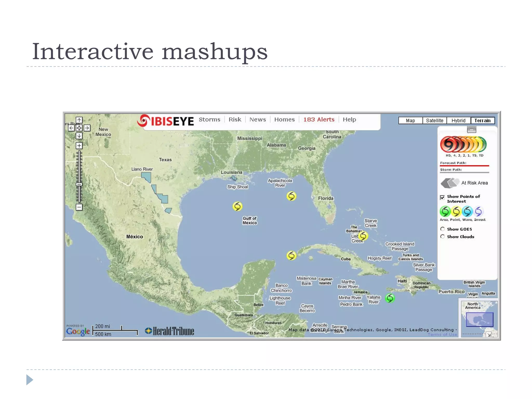Click storm marker in The Bahamas

363,236
